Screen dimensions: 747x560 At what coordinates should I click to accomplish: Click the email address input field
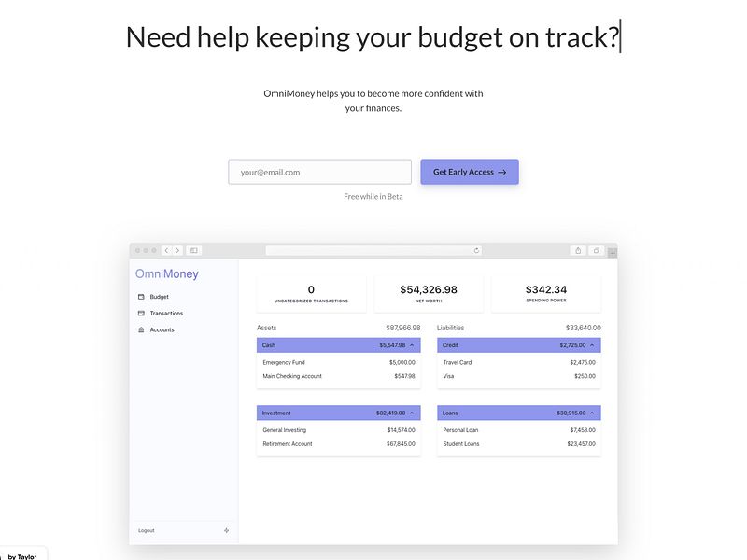pos(319,172)
